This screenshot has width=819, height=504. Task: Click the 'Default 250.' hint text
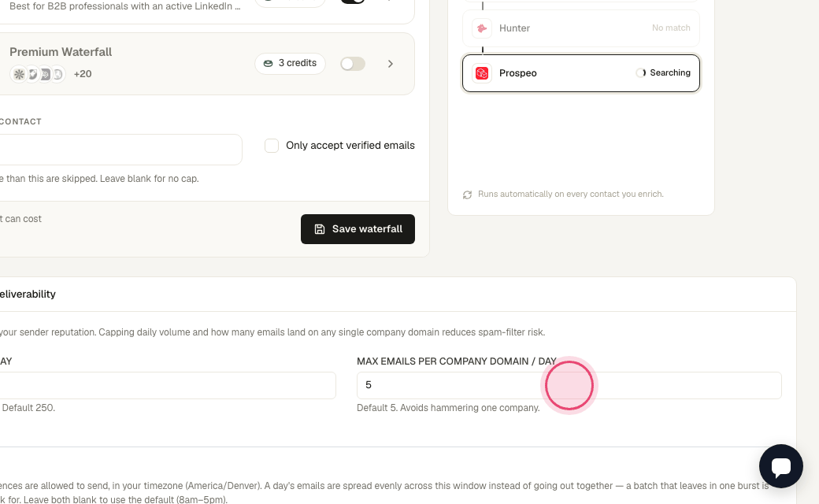[28, 408]
